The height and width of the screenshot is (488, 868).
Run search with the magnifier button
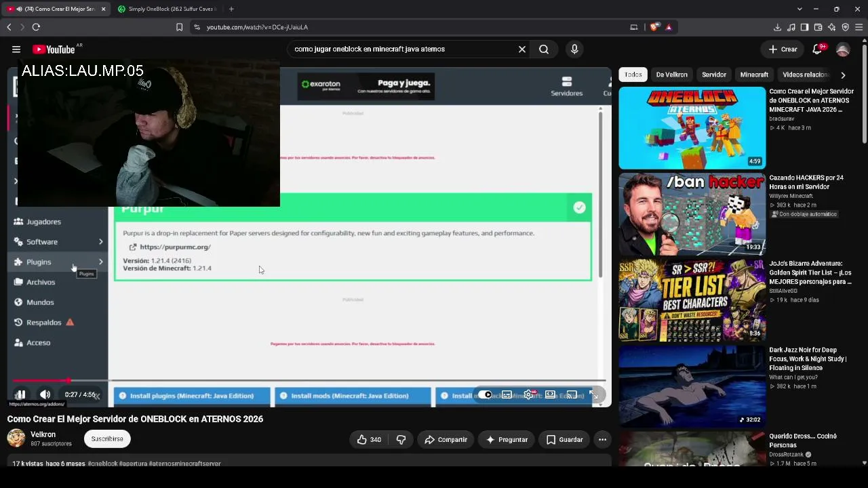pyautogui.click(x=544, y=49)
